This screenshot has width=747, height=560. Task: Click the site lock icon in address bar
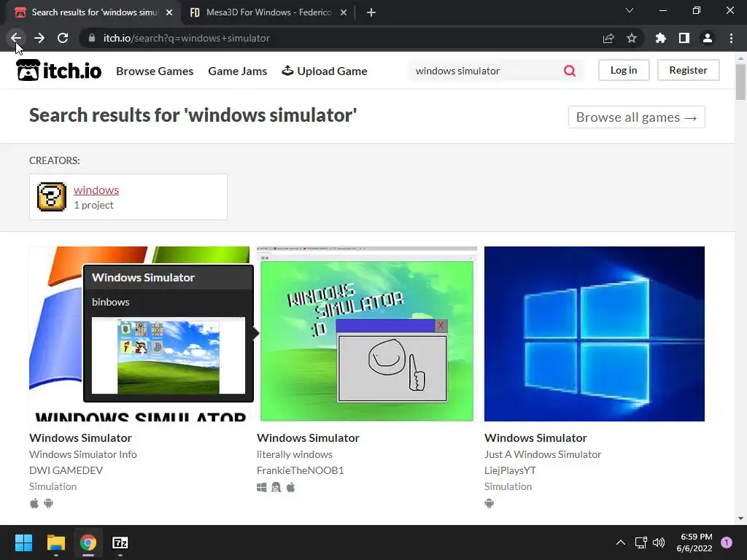click(92, 38)
